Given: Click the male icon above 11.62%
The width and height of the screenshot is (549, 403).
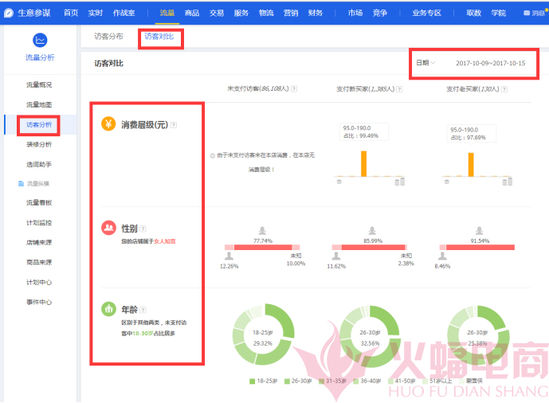Looking at the screenshot, I should coord(336,256).
